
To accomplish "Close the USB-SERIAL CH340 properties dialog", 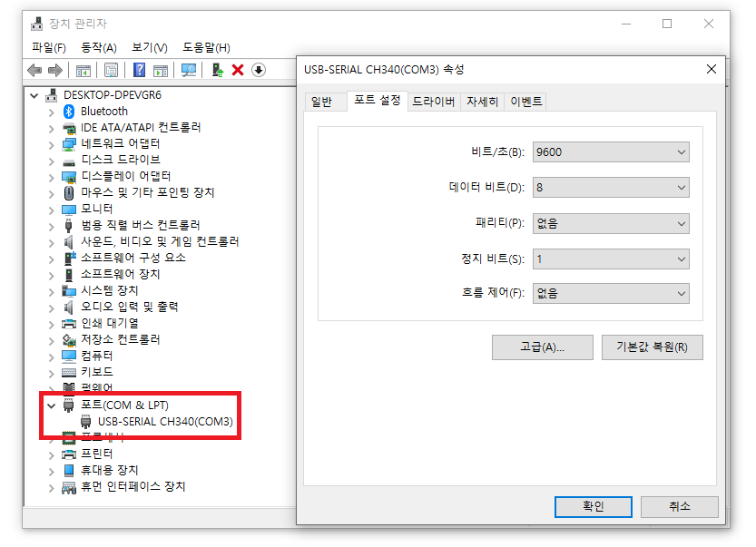I will [x=712, y=70].
